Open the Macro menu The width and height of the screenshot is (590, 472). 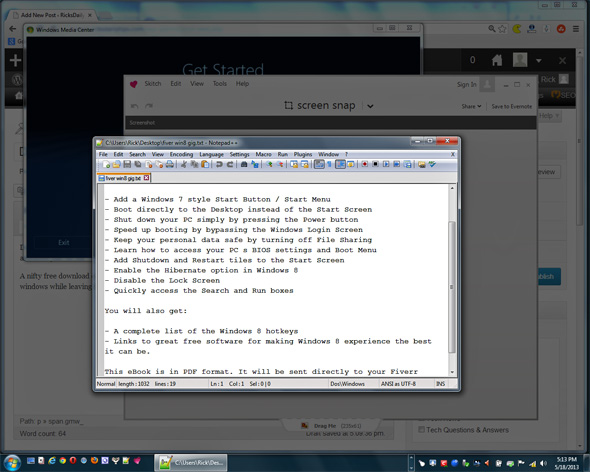coord(263,154)
